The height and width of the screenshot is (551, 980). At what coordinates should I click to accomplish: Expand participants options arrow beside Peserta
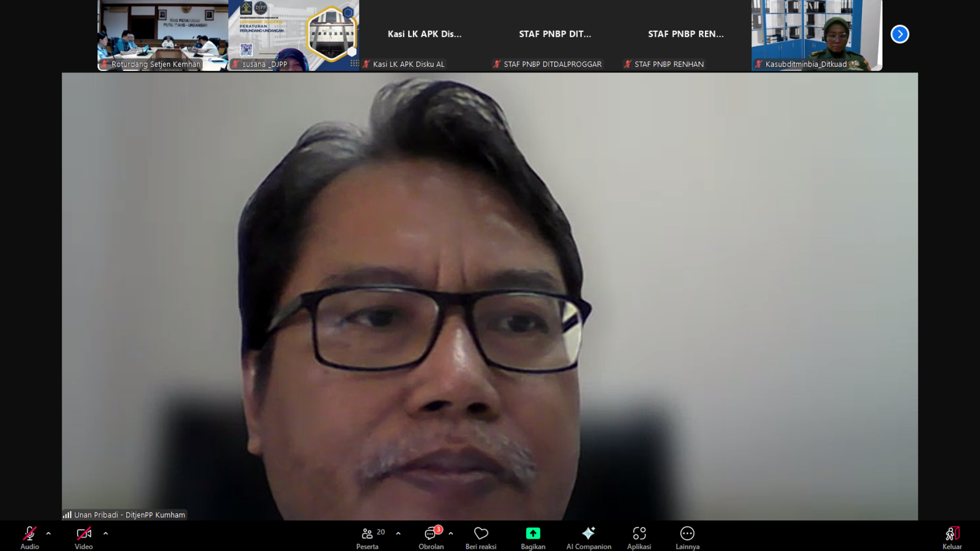click(398, 534)
